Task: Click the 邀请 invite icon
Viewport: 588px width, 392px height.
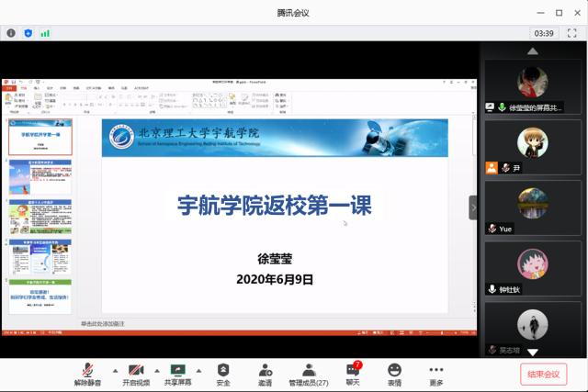Action: pos(266,373)
